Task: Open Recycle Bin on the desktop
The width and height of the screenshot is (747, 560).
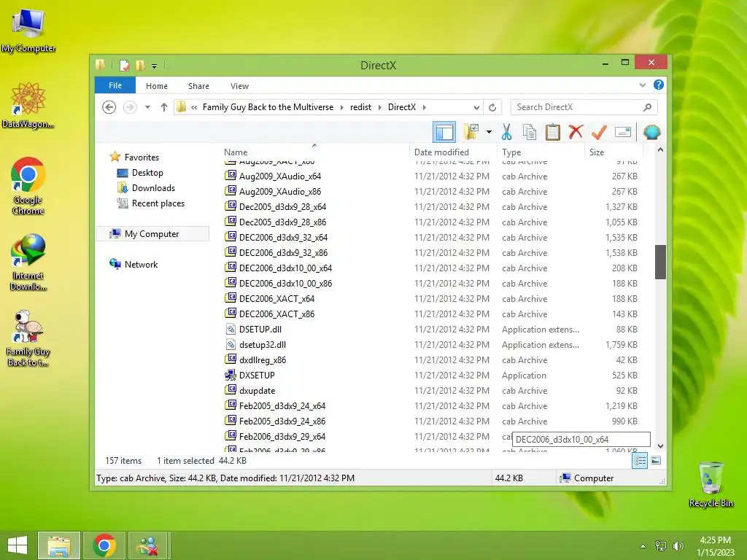Action: pyautogui.click(x=711, y=484)
